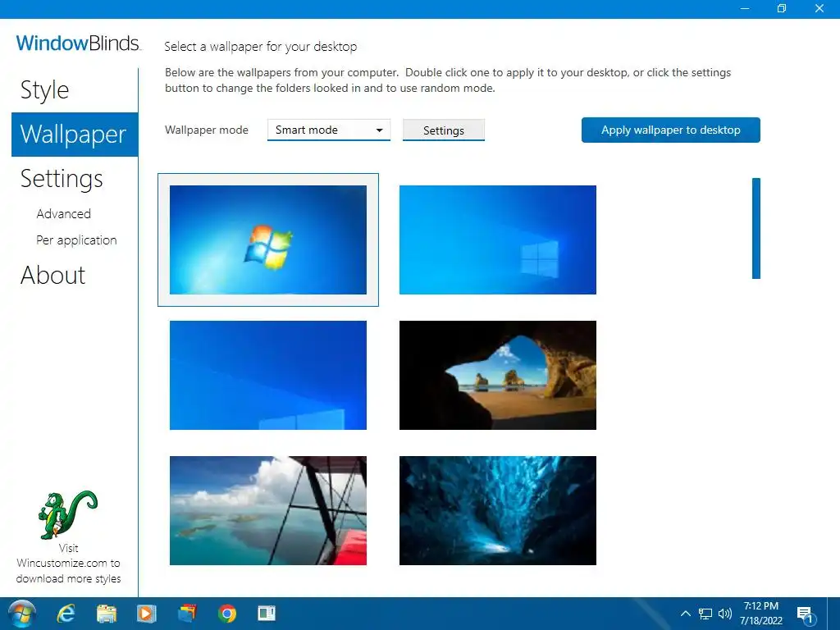Open Advanced settings subsection
This screenshot has width=840, height=630.
pyautogui.click(x=63, y=214)
